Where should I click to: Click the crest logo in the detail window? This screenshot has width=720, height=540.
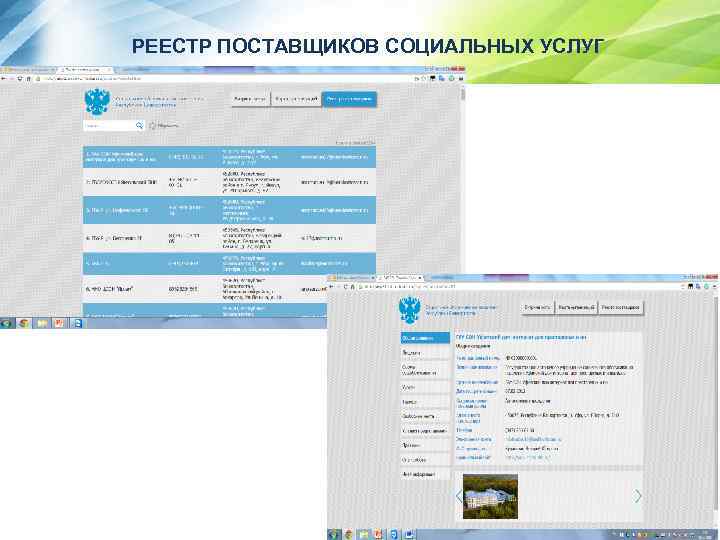(x=410, y=310)
